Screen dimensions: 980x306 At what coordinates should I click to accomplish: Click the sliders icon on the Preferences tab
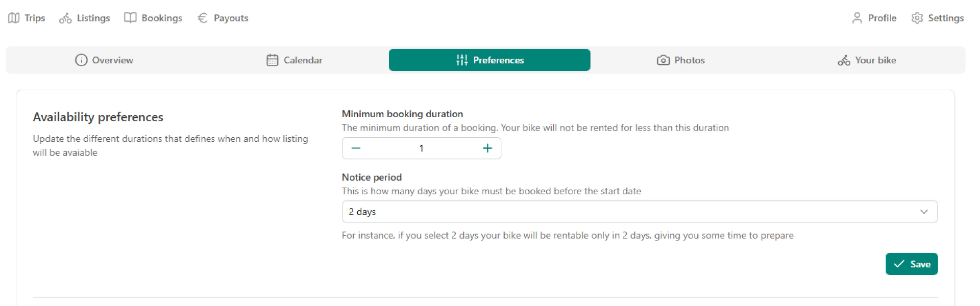pyautogui.click(x=462, y=60)
